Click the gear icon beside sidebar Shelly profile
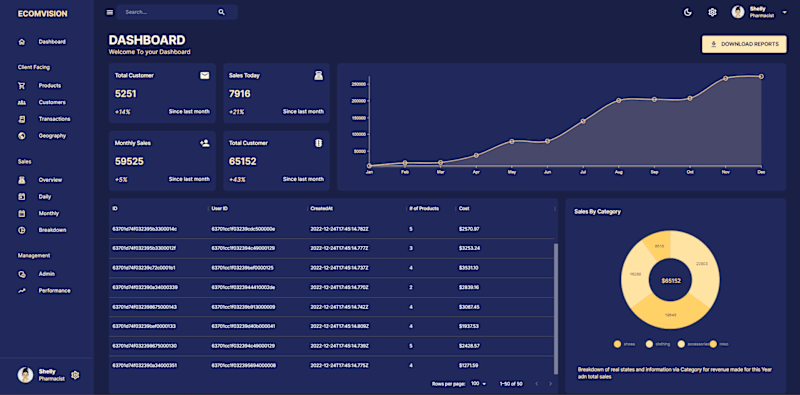The width and height of the screenshot is (800, 395). point(76,375)
